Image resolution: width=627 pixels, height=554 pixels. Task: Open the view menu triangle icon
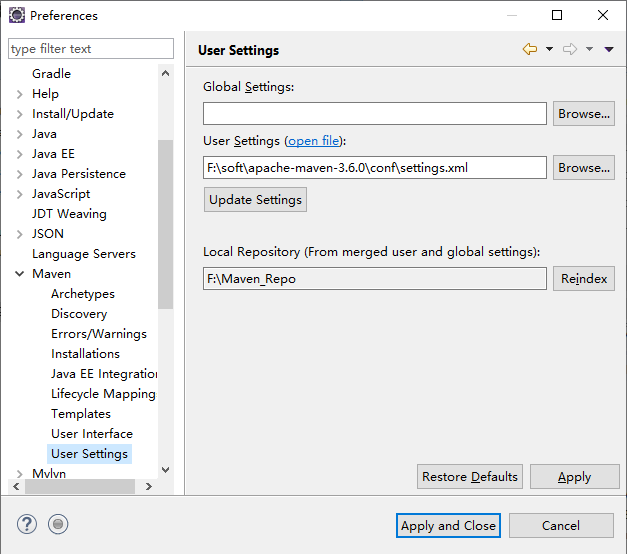tap(609, 50)
